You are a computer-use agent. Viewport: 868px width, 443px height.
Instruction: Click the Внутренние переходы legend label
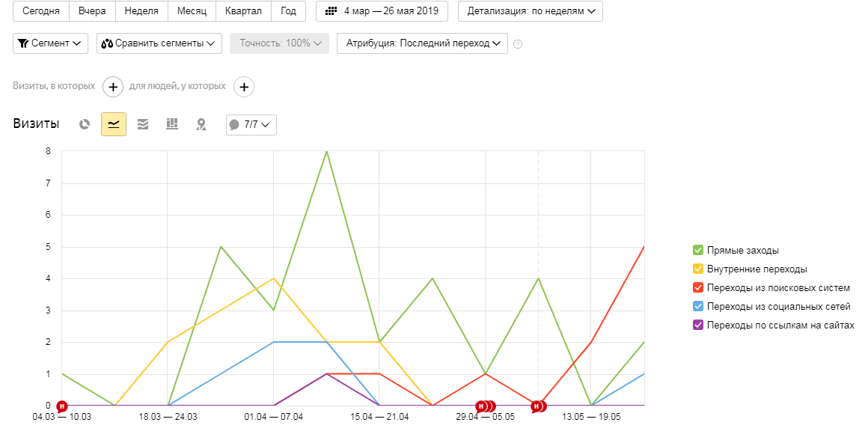(x=757, y=269)
